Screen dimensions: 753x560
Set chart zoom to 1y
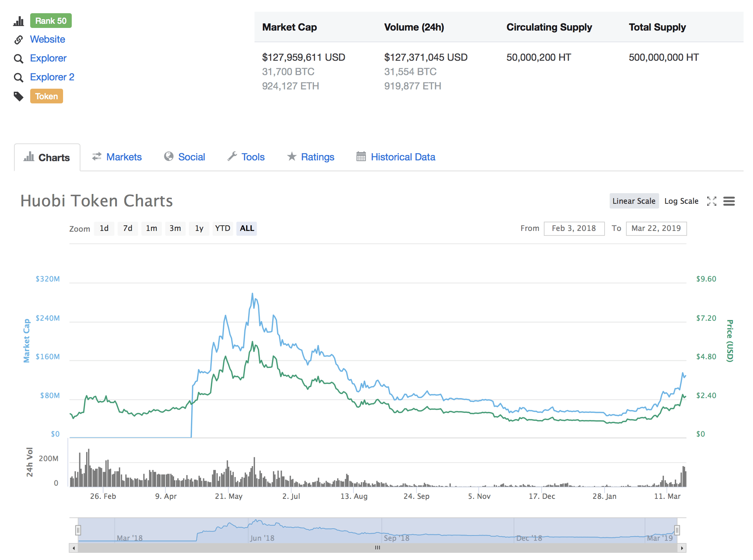[199, 228]
